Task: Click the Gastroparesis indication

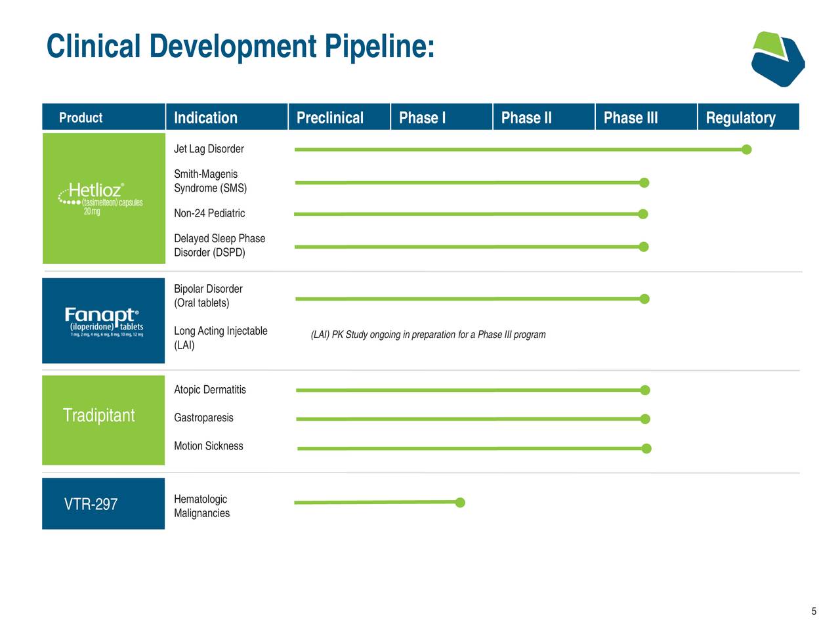Action: coord(203,418)
